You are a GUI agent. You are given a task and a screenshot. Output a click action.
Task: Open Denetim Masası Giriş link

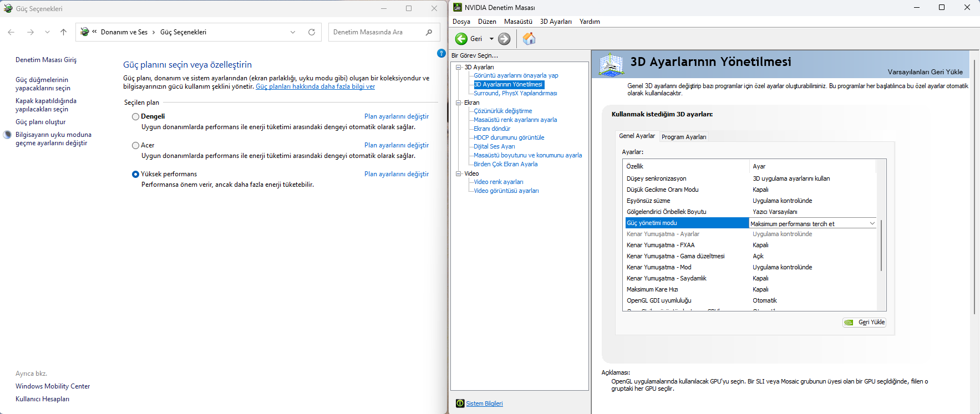click(x=46, y=60)
